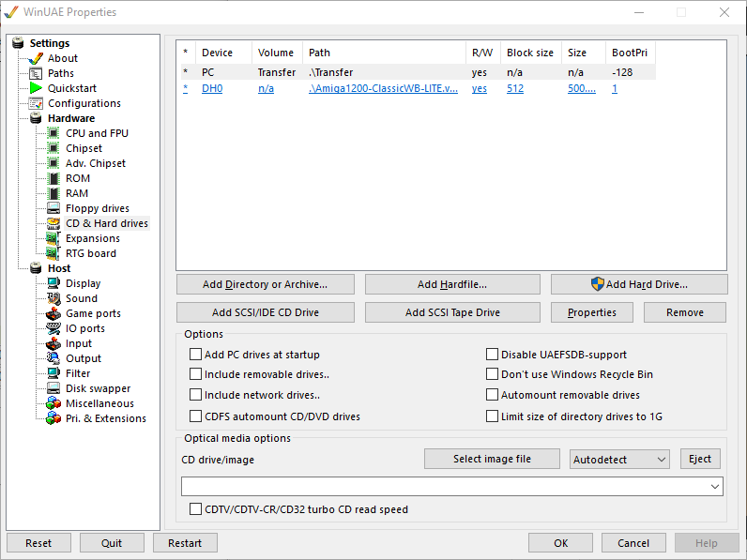Go to the Miscellaneous settings page
Screen dimensions: 747x560
[99, 403]
